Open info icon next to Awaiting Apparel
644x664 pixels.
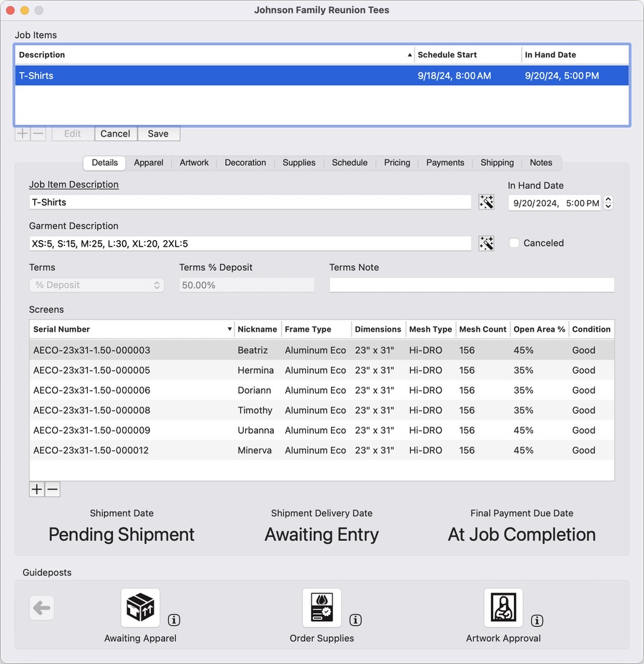(174, 620)
